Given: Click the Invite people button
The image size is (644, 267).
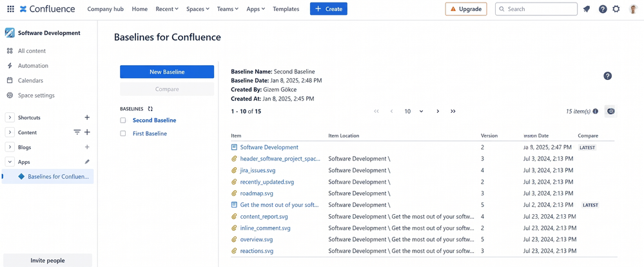Looking at the screenshot, I should (48, 261).
